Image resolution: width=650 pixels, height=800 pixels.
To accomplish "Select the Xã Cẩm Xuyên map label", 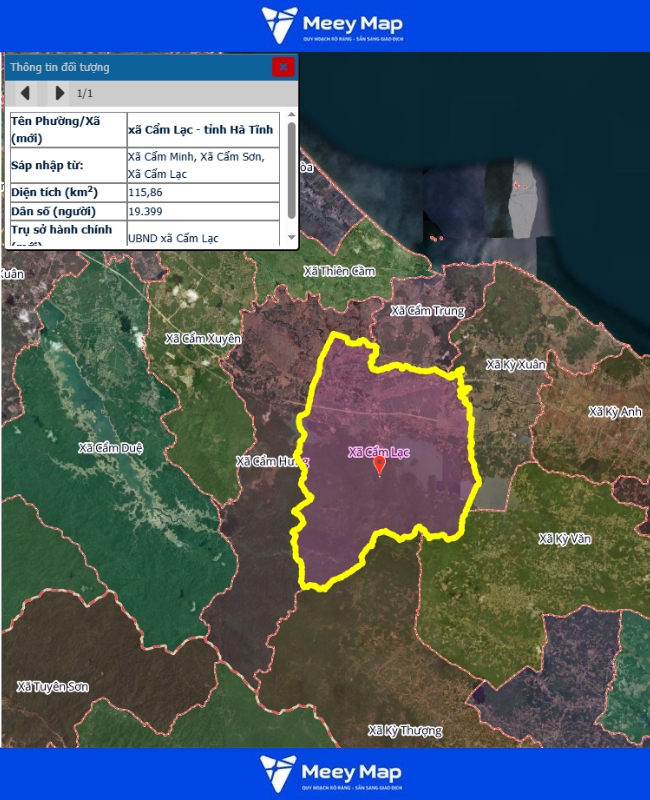I will pyautogui.click(x=203, y=339).
